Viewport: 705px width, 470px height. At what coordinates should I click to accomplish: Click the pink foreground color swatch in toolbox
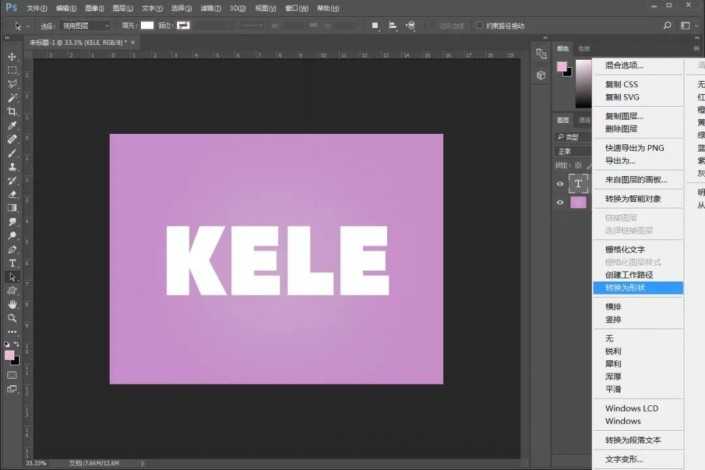(9, 355)
